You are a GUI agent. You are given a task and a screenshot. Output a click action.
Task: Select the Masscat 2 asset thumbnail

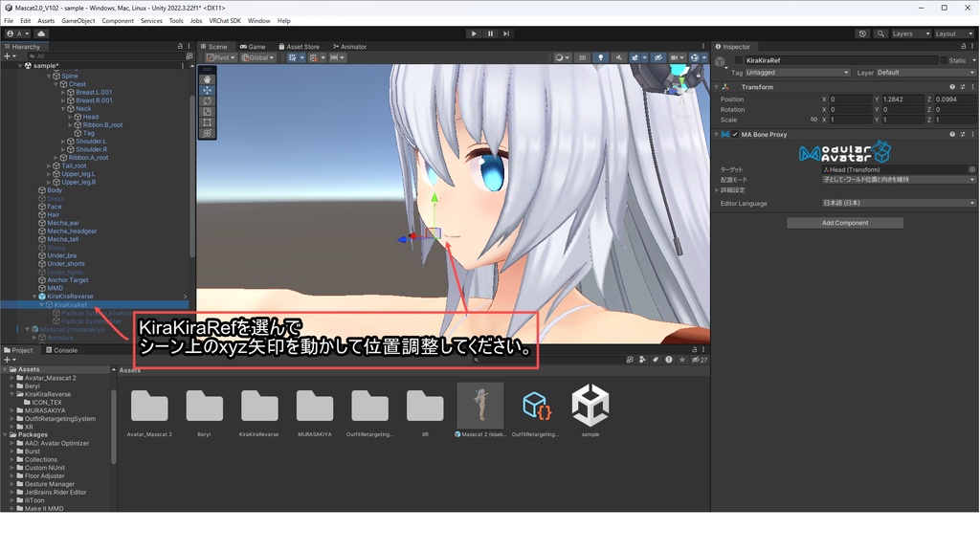tap(479, 407)
